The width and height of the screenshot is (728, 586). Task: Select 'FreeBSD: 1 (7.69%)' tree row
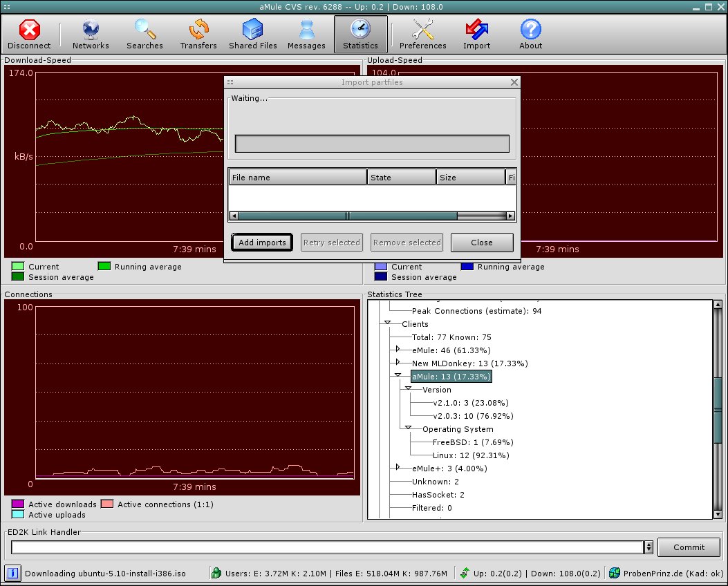[473, 442]
